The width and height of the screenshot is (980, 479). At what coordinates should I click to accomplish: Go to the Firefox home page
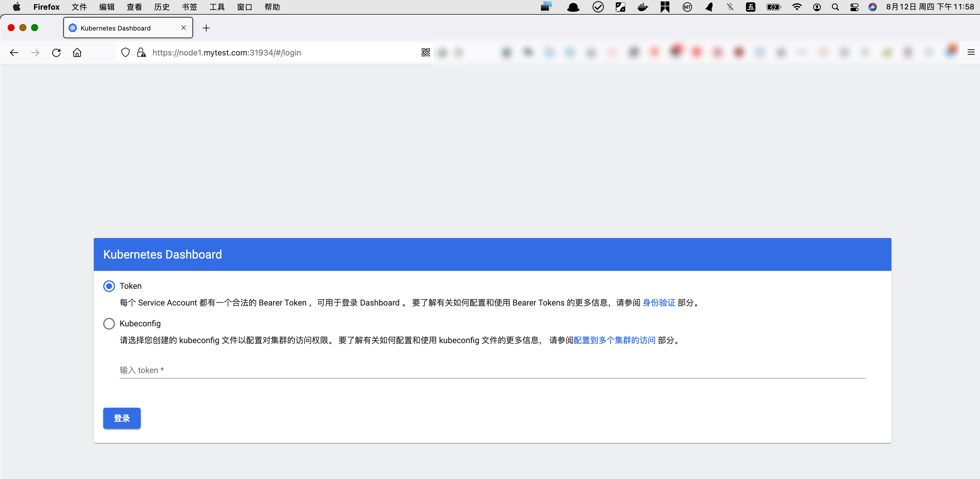[77, 53]
